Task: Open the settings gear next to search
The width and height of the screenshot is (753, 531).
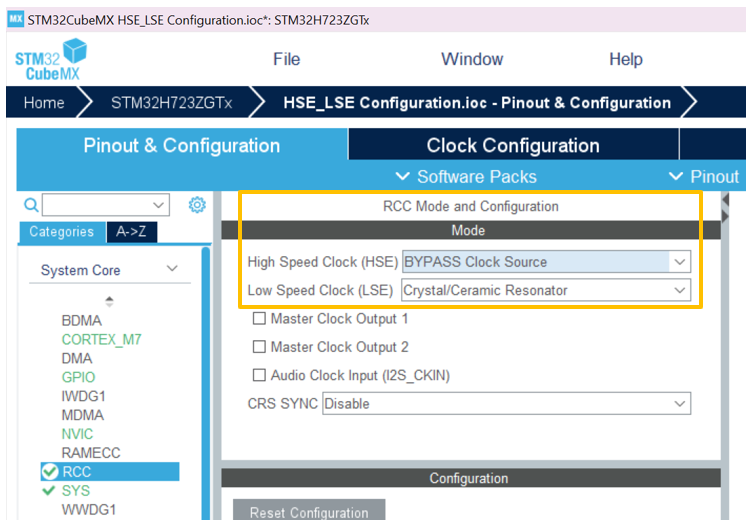Action: click(197, 205)
